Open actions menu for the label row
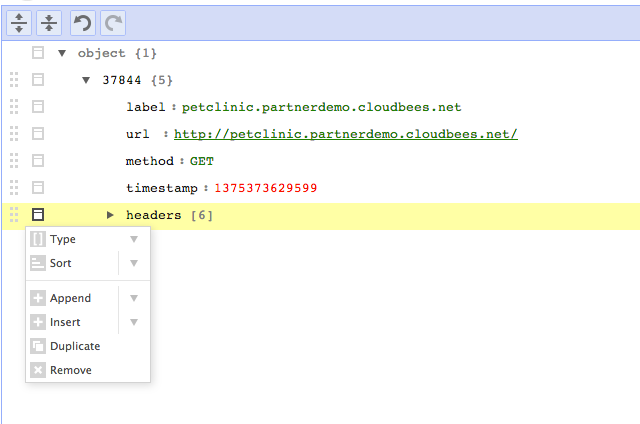The width and height of the screenshot is (640, 424). [38, 107]
